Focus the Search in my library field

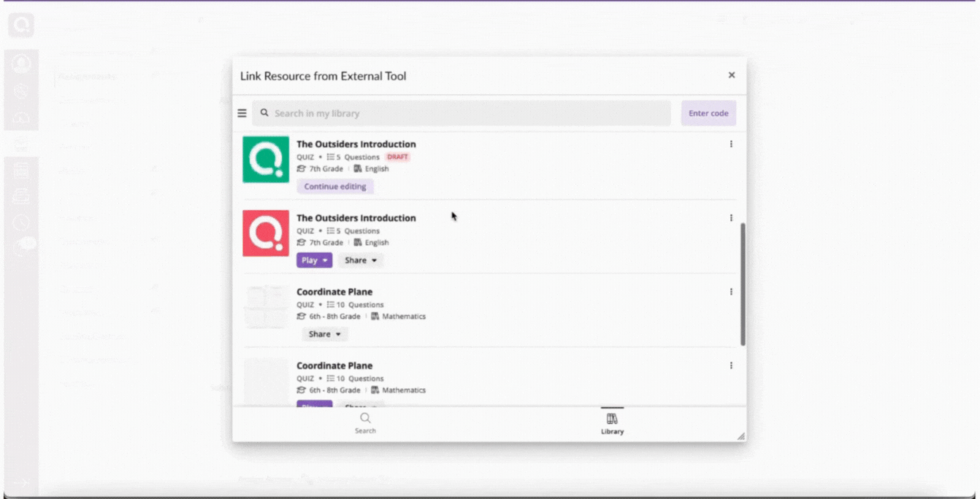[462, 113]
